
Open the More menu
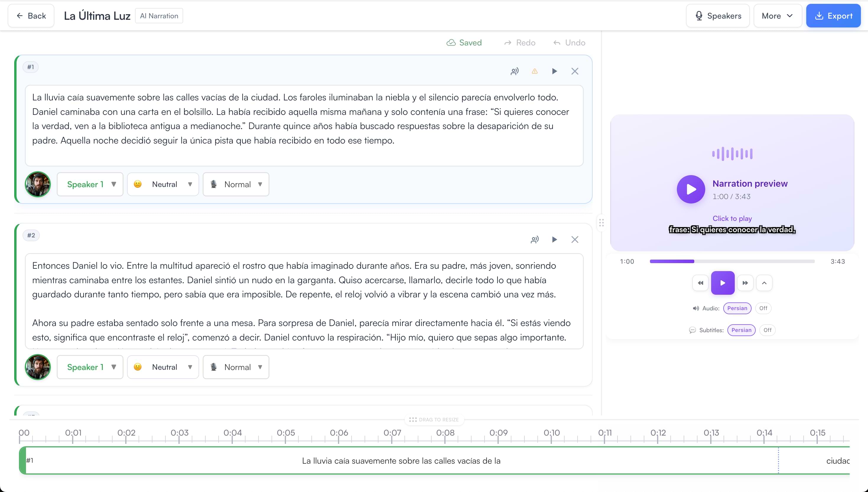777,16
